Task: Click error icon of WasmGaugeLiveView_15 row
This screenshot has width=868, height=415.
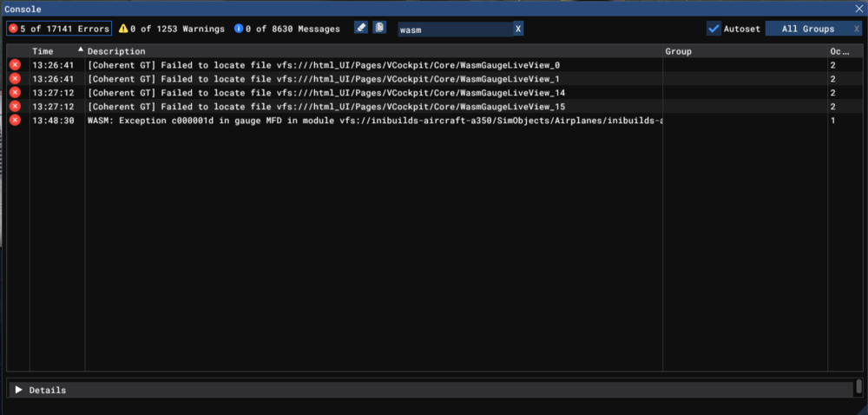Action: click(15, 106)
